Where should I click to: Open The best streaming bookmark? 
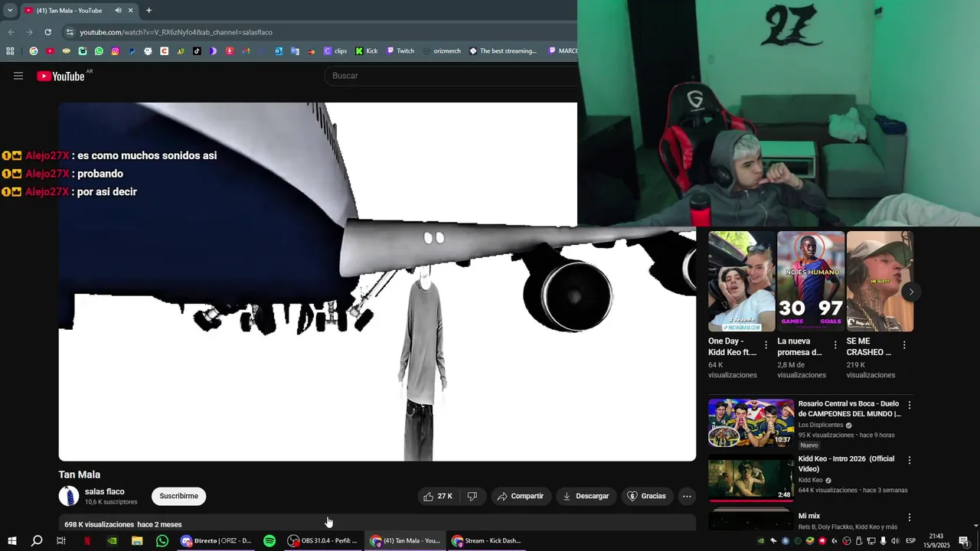(503, 51)
